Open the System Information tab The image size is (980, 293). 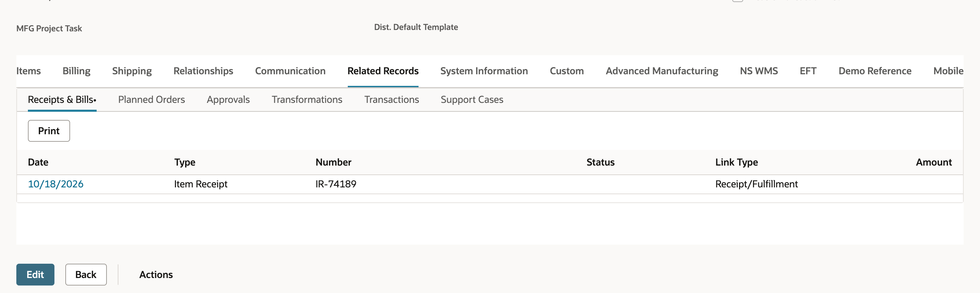484,71
